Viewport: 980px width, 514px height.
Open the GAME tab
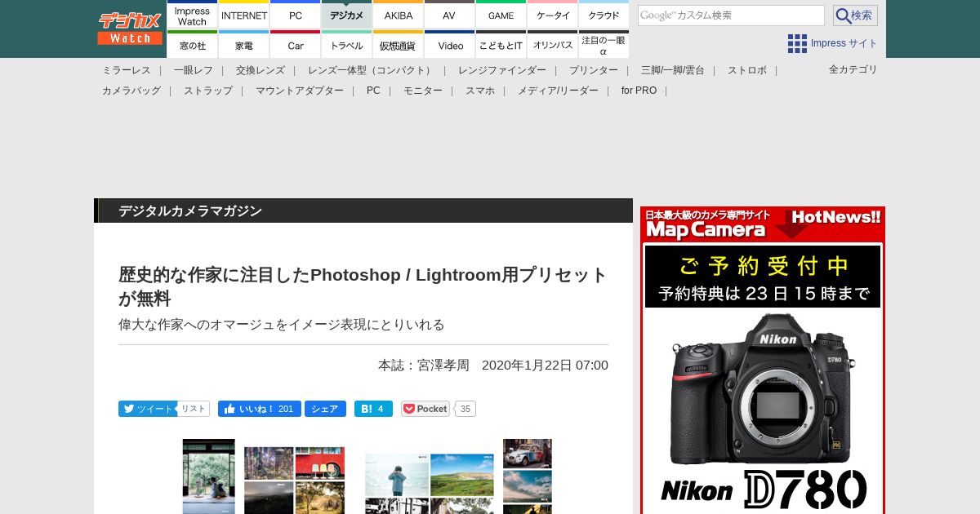(x=501, y=15)
